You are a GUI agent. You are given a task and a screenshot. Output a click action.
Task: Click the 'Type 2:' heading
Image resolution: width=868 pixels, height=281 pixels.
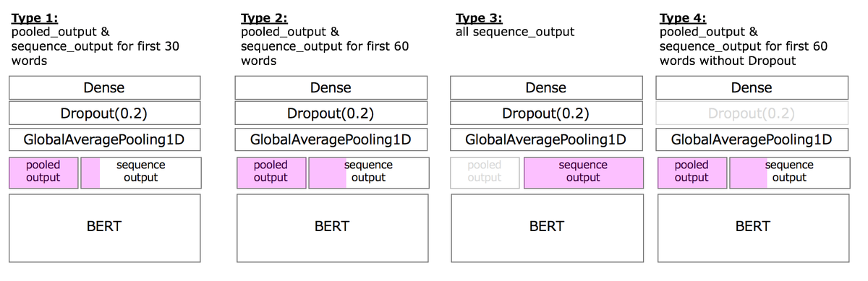[264, 19]
